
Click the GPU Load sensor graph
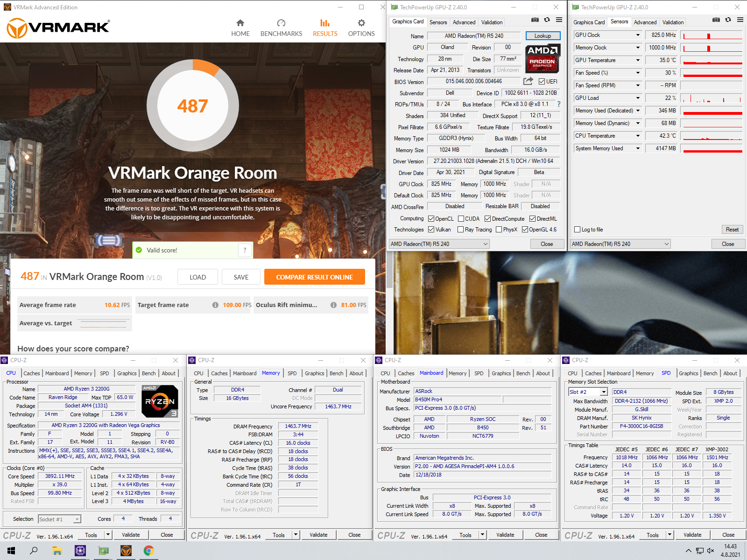(712, 98)
